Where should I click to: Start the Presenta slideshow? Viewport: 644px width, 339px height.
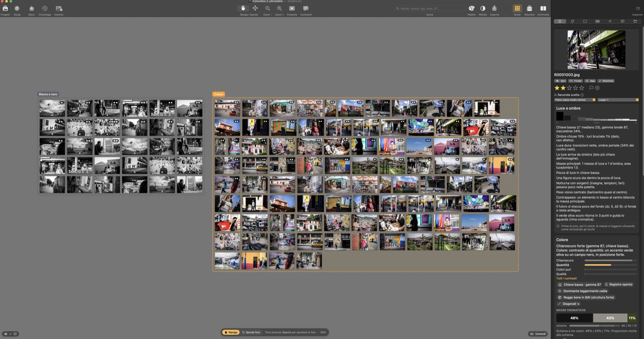pos(292,8)
